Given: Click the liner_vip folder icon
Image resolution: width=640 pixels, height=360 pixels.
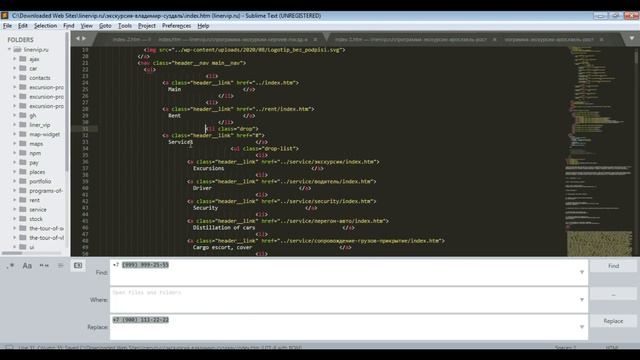Looking at the screenshot, I should pyautogui.click(x=23, y=125).
